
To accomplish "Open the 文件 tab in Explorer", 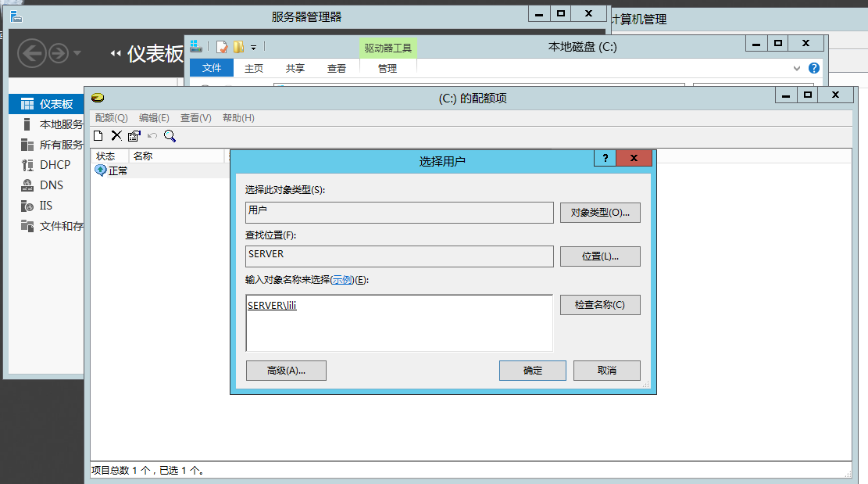I will coord(212,68).
